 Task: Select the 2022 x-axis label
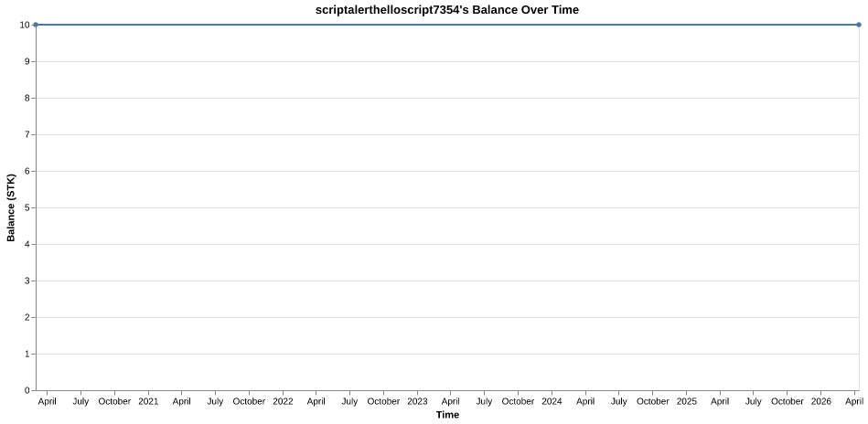click(283, 401)
